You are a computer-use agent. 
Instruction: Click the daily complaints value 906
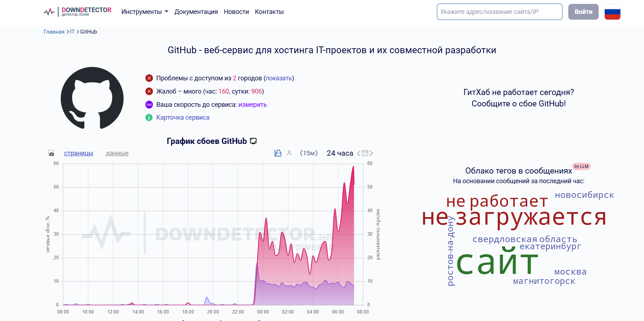[256, 91]
